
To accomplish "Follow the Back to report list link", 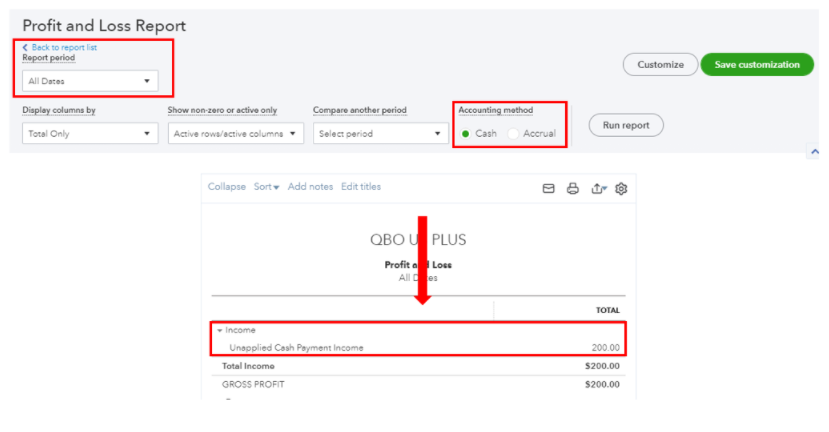I will click(64, 47).
